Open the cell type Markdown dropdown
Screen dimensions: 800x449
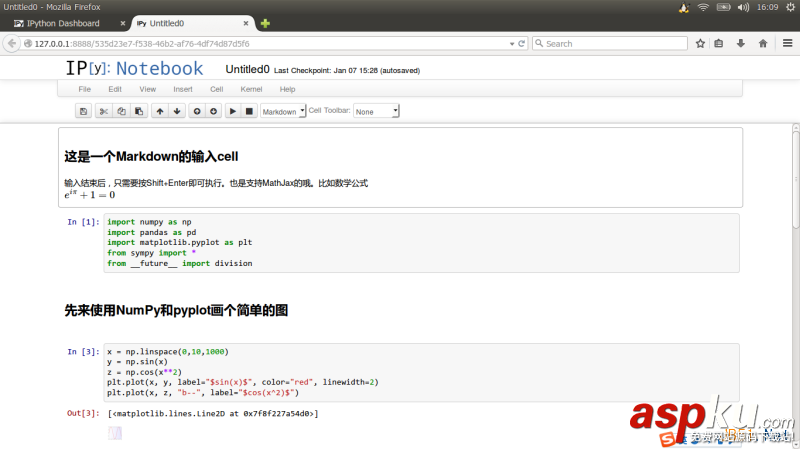click(x=283, y=111)
